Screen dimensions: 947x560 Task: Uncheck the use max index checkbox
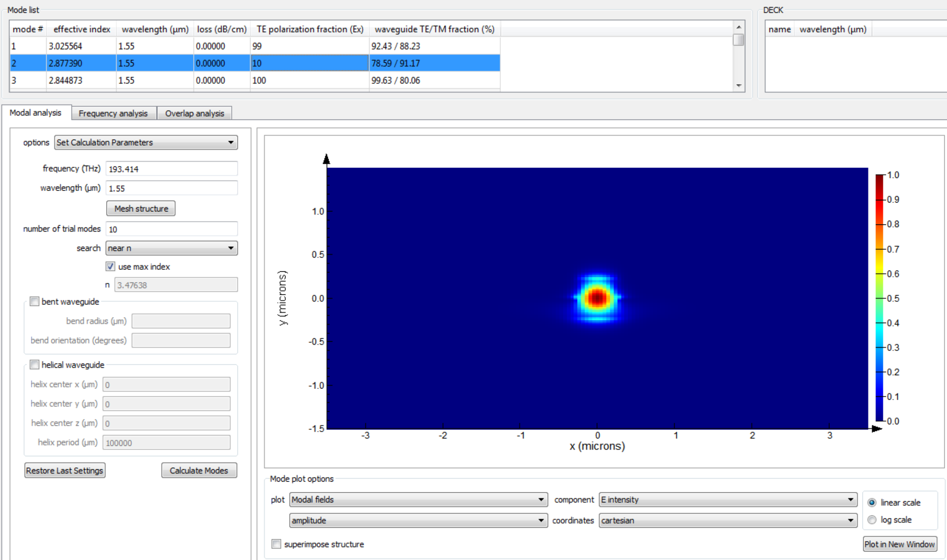click(110, 266)
